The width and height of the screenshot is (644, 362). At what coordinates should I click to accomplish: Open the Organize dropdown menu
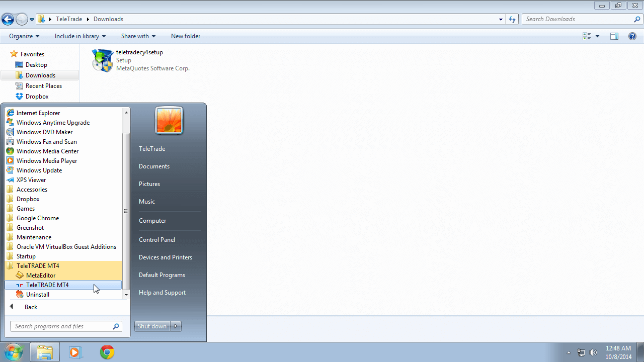coord(24,36)
